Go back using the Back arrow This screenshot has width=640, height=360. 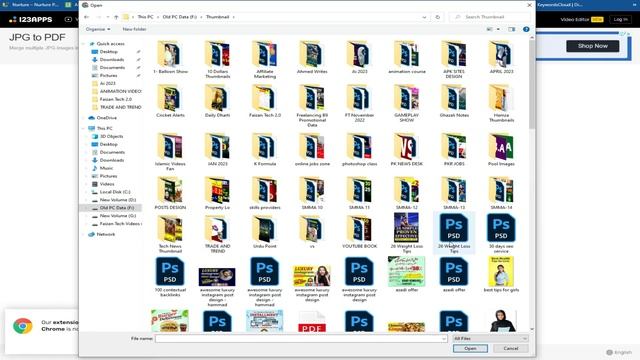pos(87,17)
